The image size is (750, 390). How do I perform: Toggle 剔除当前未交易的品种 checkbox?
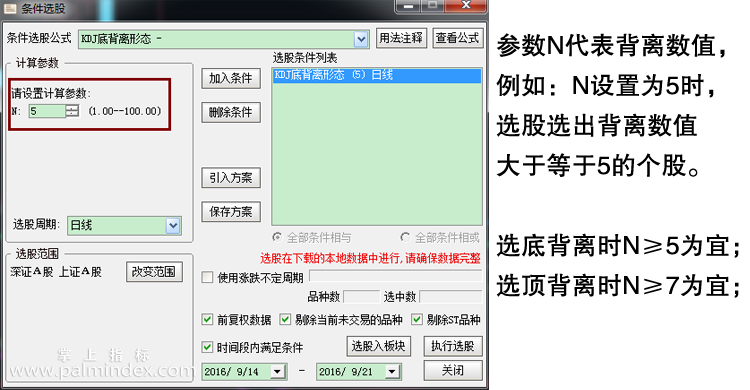tap(285, 319)
